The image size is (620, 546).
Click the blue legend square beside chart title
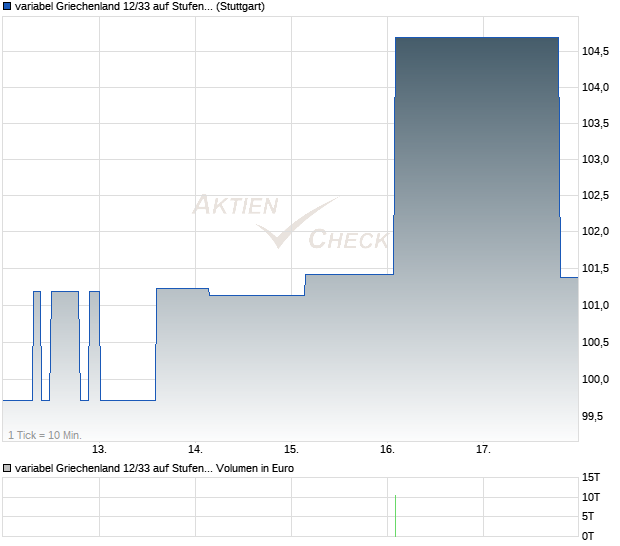(7, 6)
